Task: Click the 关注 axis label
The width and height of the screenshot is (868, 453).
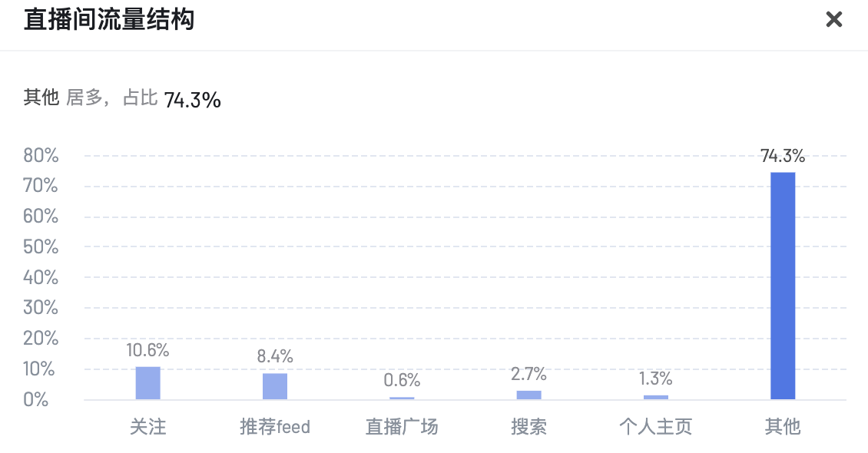Action: 147,426
